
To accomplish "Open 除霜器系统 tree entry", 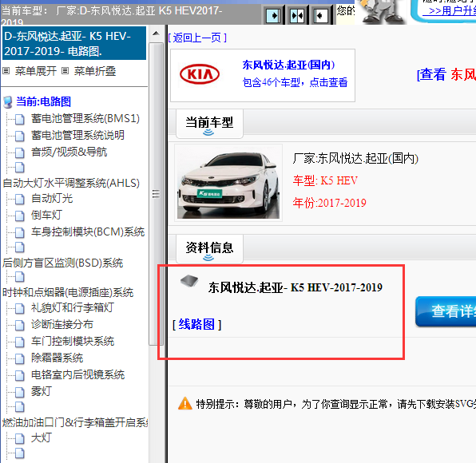I will tap(57, 358).
